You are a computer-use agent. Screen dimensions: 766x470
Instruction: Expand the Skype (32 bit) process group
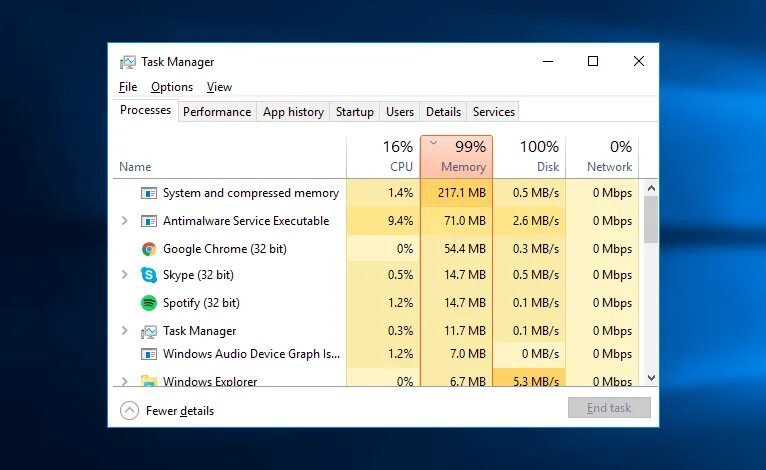[x=125, y=275]
